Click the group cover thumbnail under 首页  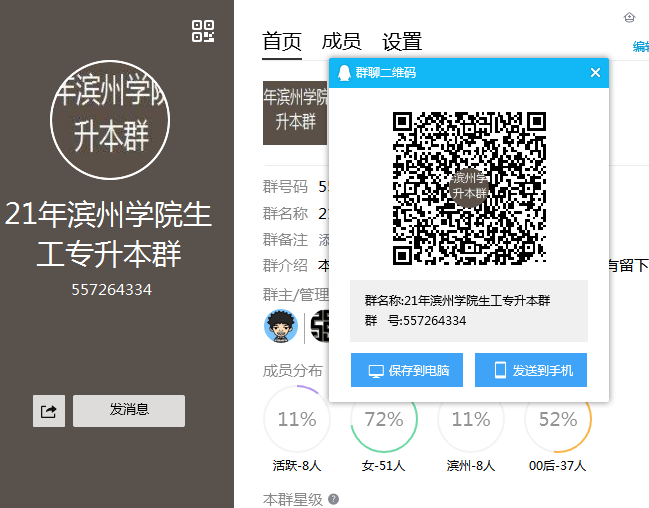295,112
